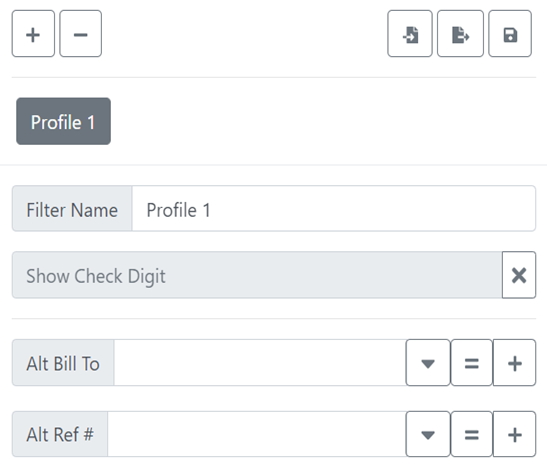Edit the Filter Name text field
Screen dimensions: 547x466
(334, 209)
